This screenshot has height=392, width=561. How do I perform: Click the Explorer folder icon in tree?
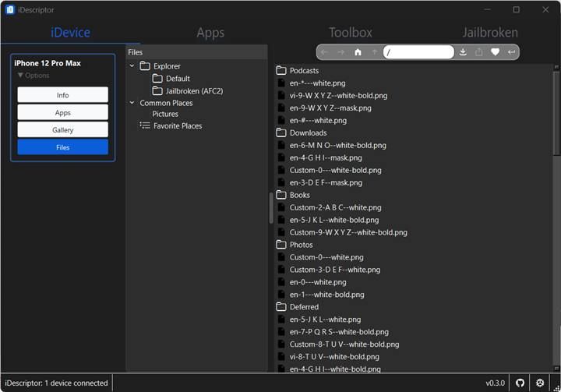(x=145, y=66)
